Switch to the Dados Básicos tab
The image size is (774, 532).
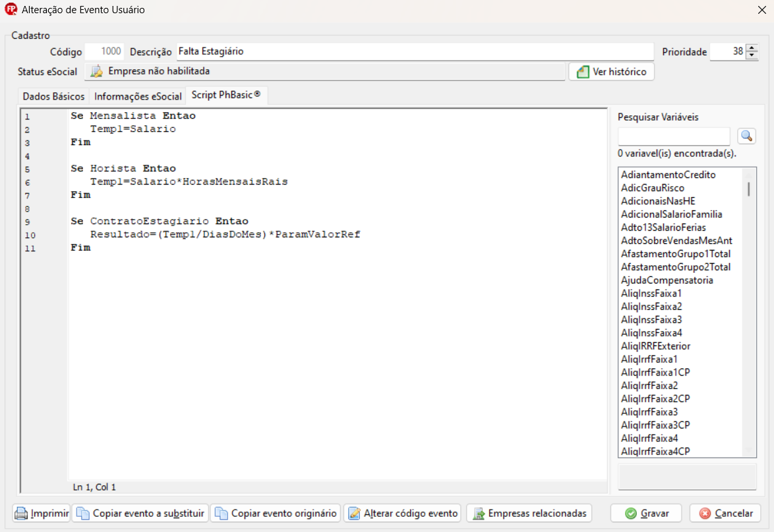point(53,96)
